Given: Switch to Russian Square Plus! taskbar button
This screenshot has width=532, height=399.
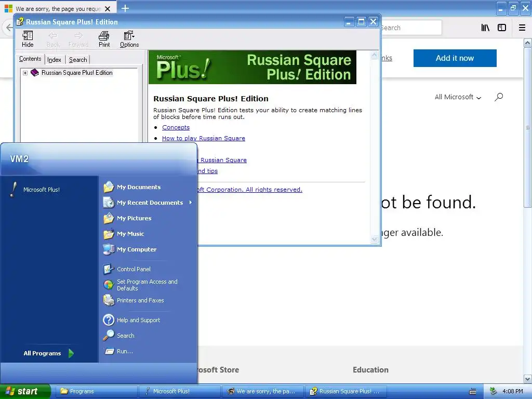Looking at the screenshot, I should 347,391.
